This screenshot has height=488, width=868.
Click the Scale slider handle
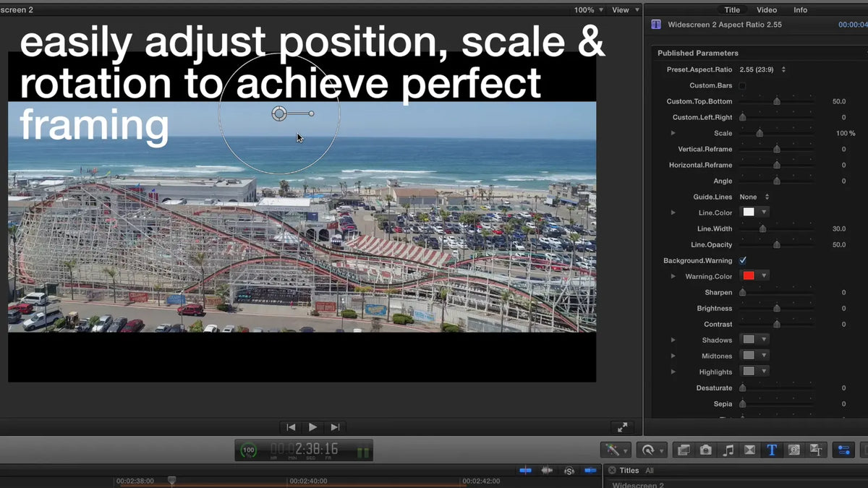tap(759, 134)
